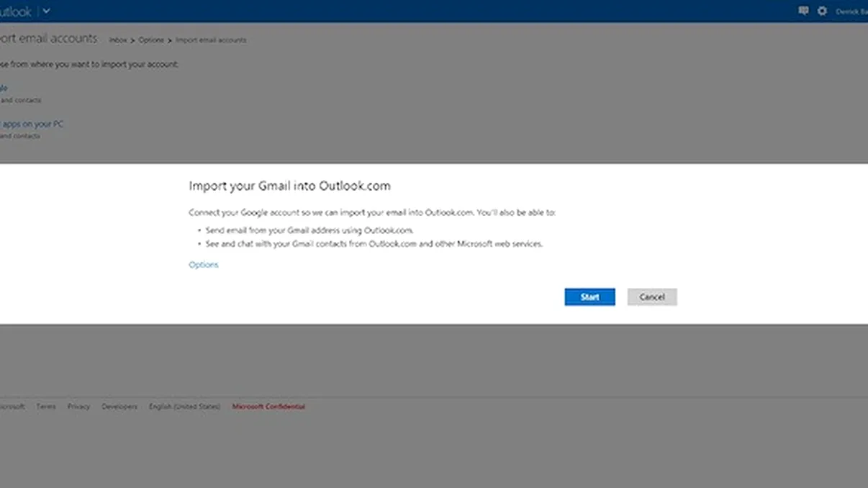This screenshot has width=868, height=488.
Task: Choose apps on your PC option
Action: coord(32,123)
